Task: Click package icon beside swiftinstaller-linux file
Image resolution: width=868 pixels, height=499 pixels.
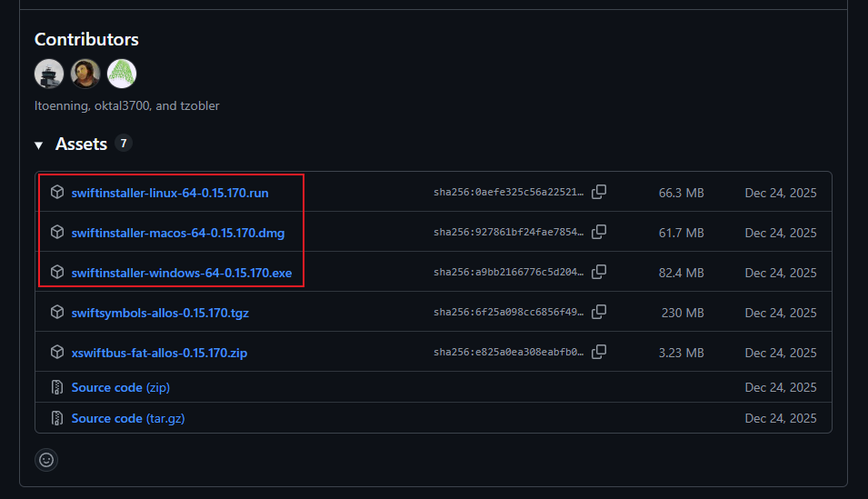Action: [57, 192]
